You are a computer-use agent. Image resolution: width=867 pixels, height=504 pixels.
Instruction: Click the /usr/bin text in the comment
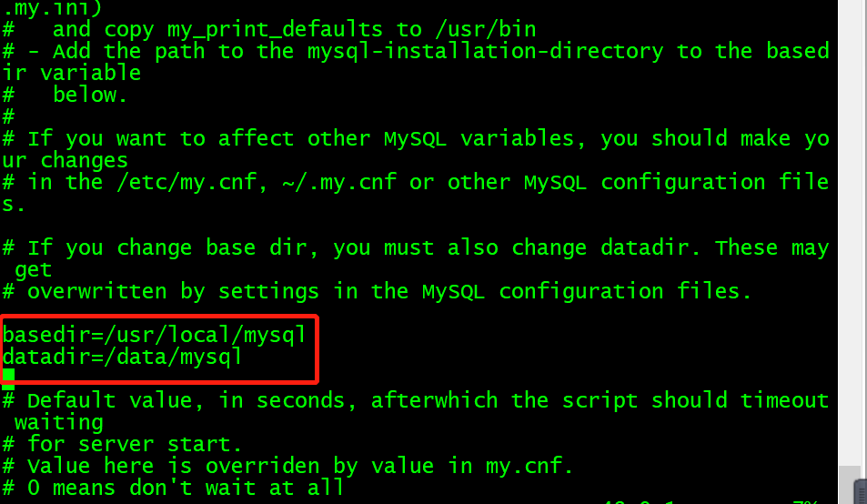(x=486, y=29)
